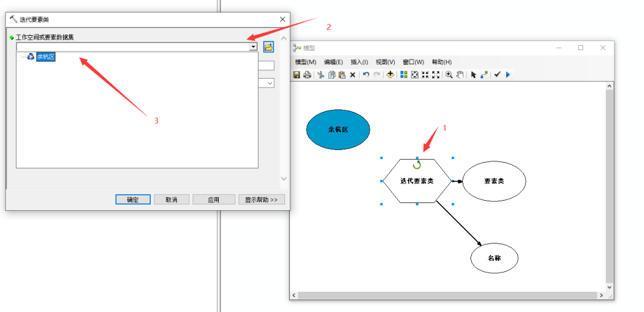Click the dialog scroll down arrow
Image resolution: width=644 pixels, height=312 pixels.
(x=283, y=179)
